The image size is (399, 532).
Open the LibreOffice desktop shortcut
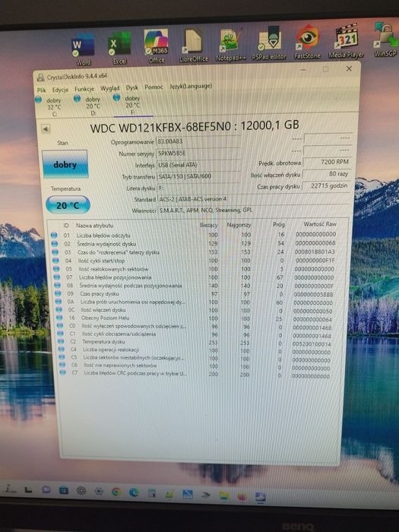click(x=193, y=46)
